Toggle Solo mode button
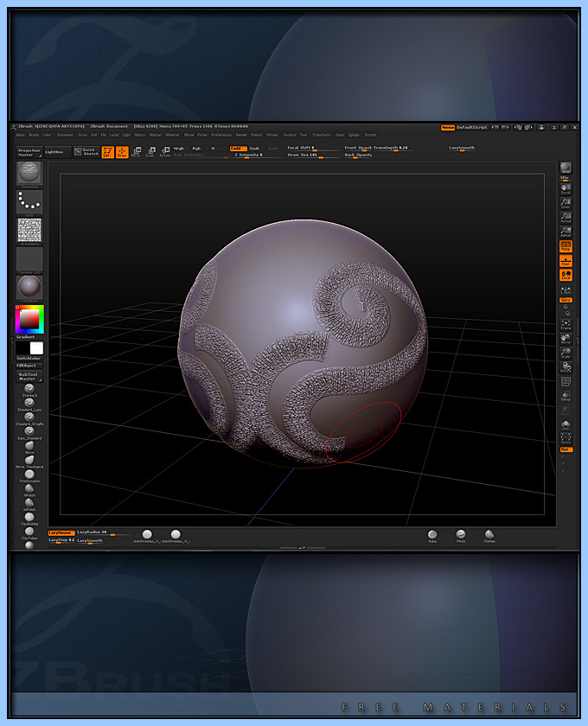The height and width of the screenshot is (726, 588). (566, 425)
